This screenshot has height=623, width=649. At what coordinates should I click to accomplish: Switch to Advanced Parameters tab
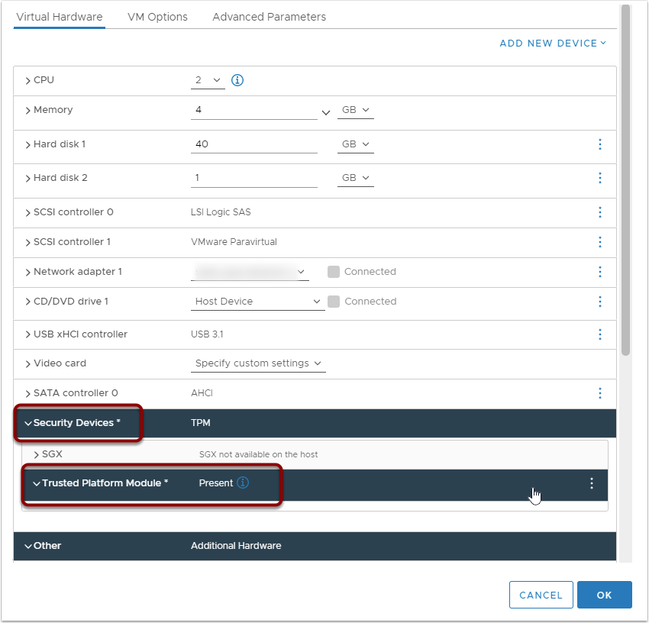click(269, 17)
